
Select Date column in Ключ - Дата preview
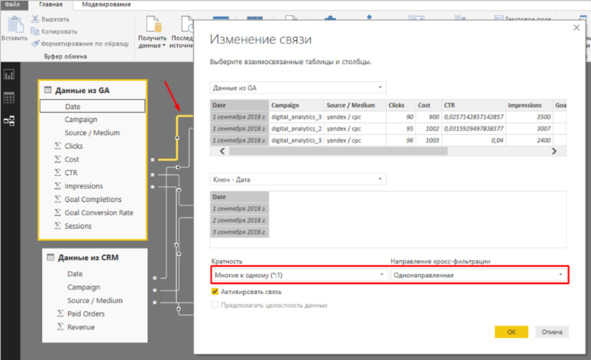pos(239,197)
